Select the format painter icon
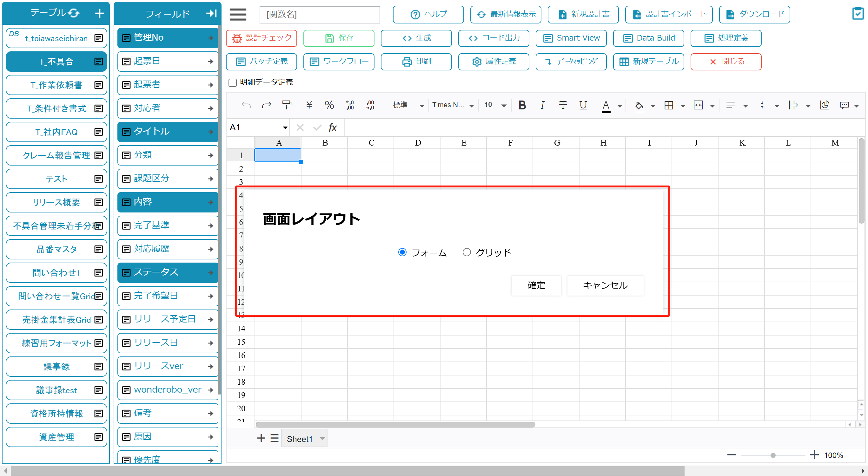The width and height of the screenshot is (868, 476). pyautogui.click(x=287, y=105)
